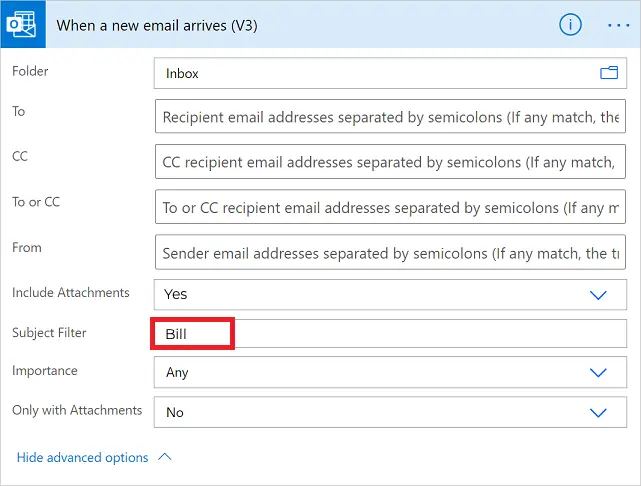The image size is (641, 486).
Task: Click the 'Yes' value in Include Attachments
Action: point(176,295)
